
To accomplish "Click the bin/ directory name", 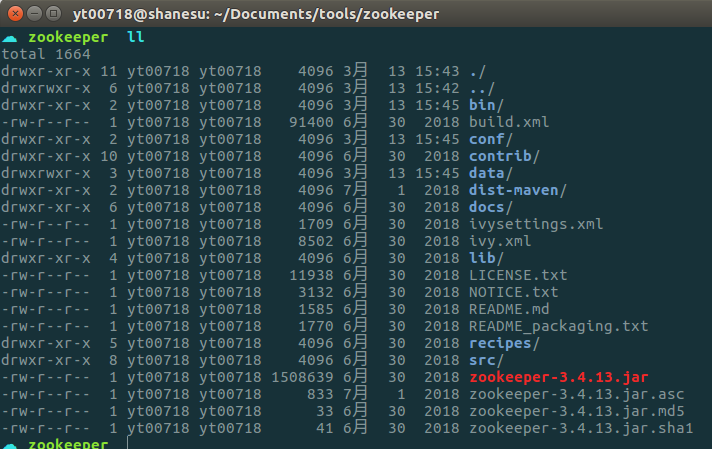I will (486, 105).
